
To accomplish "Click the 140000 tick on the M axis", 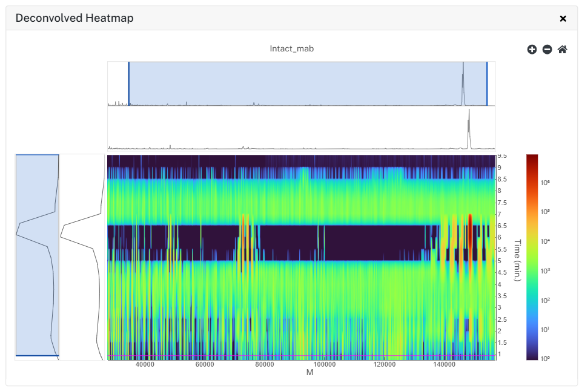I will pos(445,365).
